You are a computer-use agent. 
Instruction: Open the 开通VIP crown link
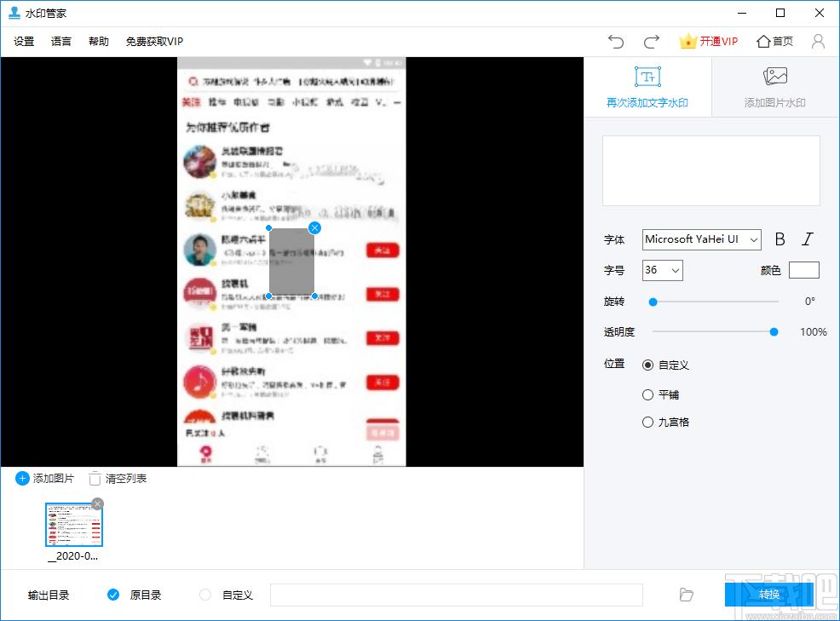[x=708, y=41]
